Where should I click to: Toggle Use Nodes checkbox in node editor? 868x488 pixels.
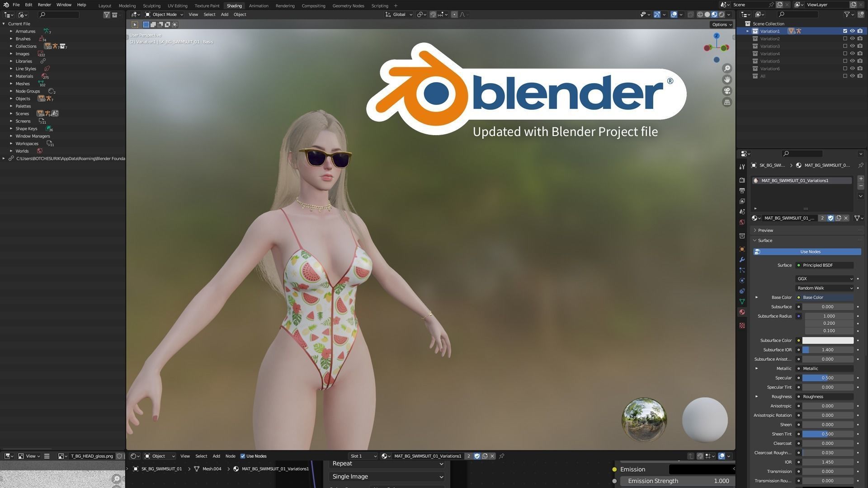(x=243, y=456)
